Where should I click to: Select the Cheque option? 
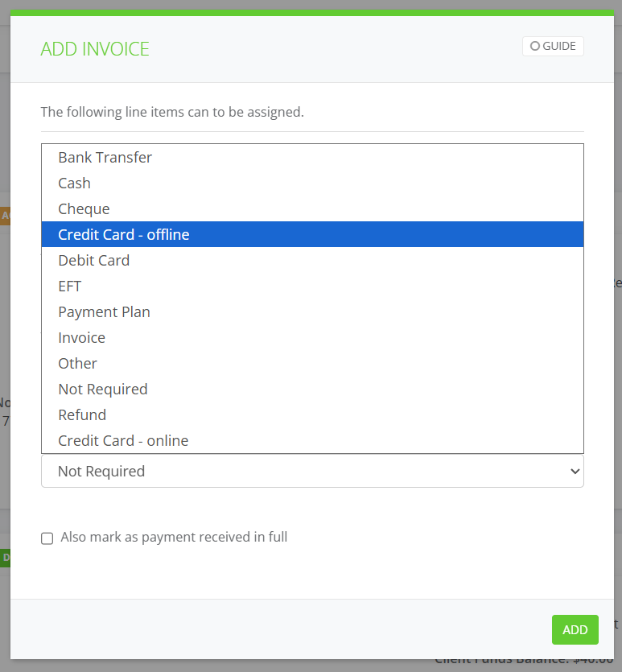point(84,209)
